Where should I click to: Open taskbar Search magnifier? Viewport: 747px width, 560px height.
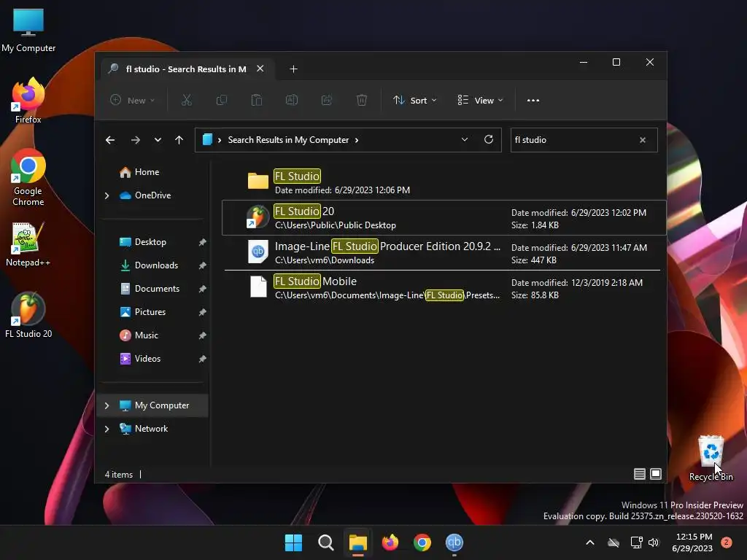(x=326, y=542)
